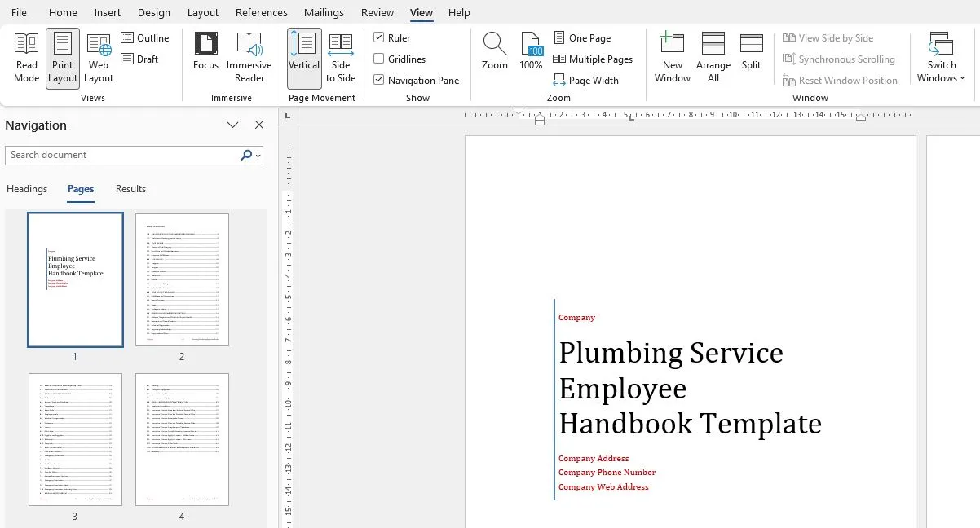Viewport: 980px width, 528px height.
Task: Click the Company Address line
Action: pos(594,459)
